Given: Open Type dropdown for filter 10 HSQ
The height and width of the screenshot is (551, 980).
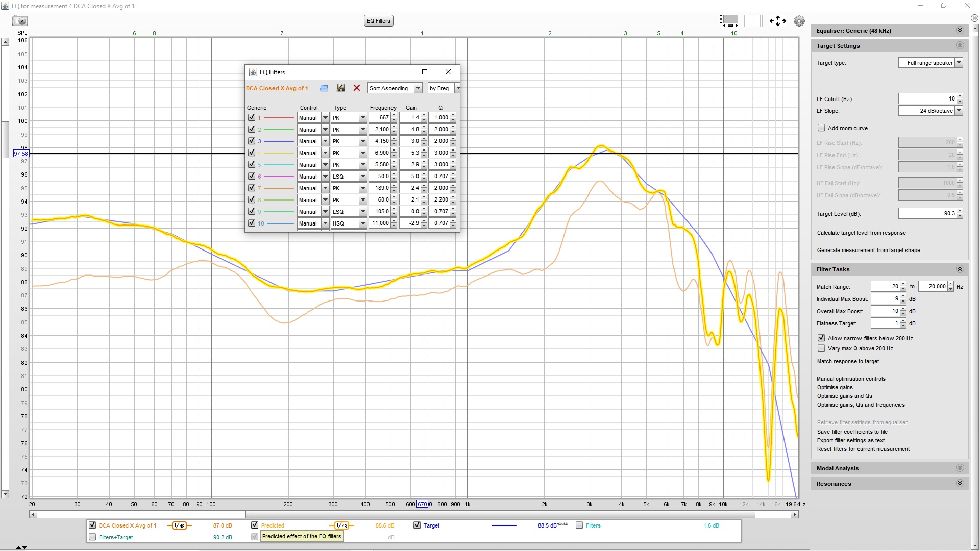Looking at the screenshot, I should pyautogui.click(x=362, y=223).
